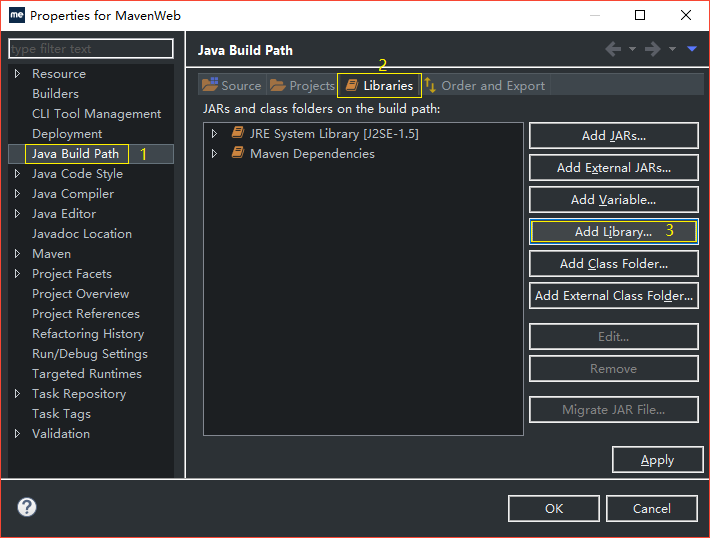Expand the Project Facets node

[17, 274]
